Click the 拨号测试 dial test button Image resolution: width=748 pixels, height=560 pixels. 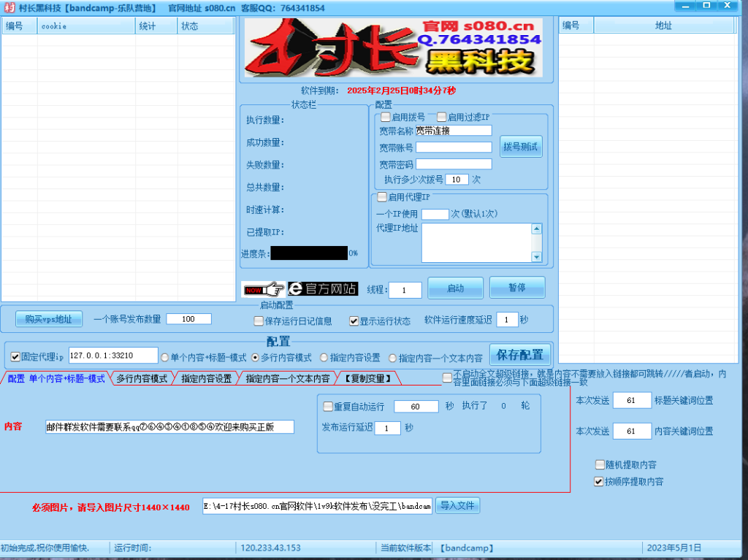[x=521, y=146]
